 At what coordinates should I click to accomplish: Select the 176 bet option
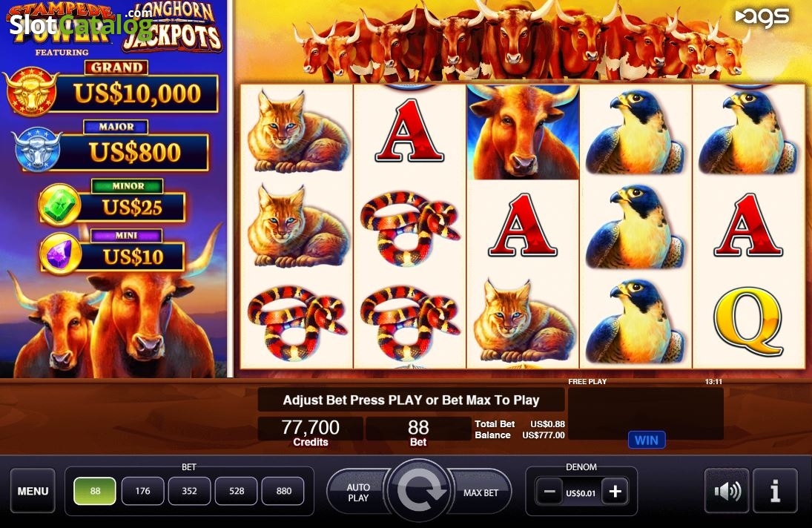142,491
